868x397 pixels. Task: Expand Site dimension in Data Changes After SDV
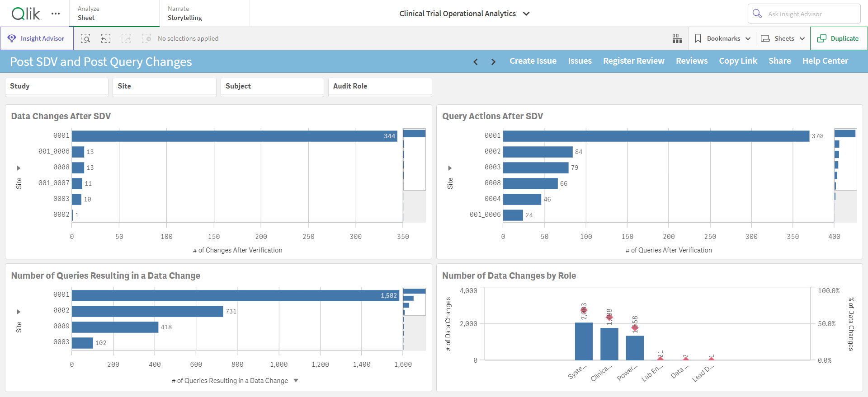pyautogui.click(x=19, y=168)
